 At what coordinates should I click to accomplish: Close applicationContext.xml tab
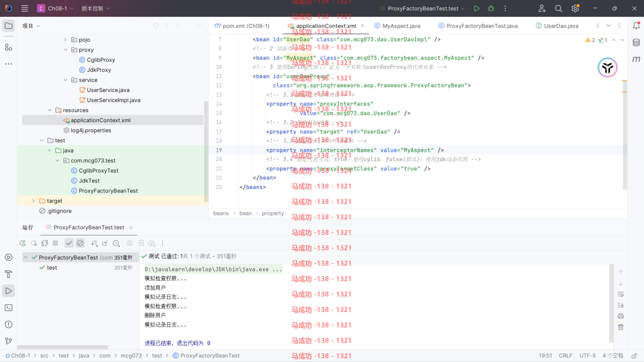click(x=362, y=25)
